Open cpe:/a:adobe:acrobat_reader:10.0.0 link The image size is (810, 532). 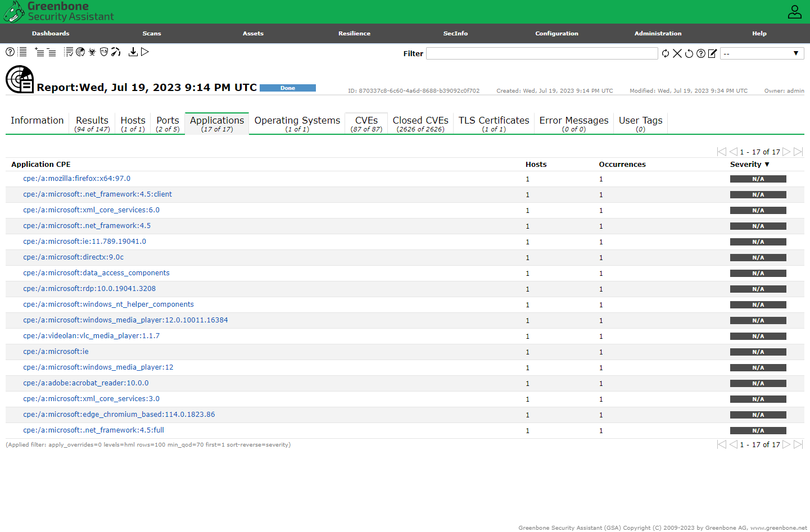85,383
